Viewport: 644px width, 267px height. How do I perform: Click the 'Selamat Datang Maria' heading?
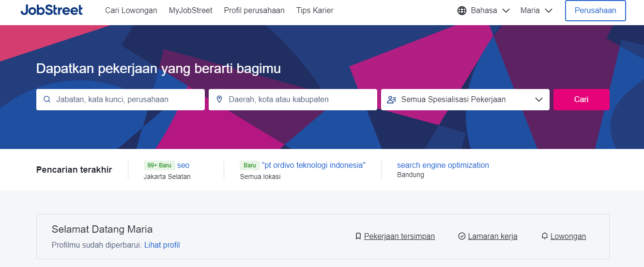pyautogui.click(x=102, y=230)
